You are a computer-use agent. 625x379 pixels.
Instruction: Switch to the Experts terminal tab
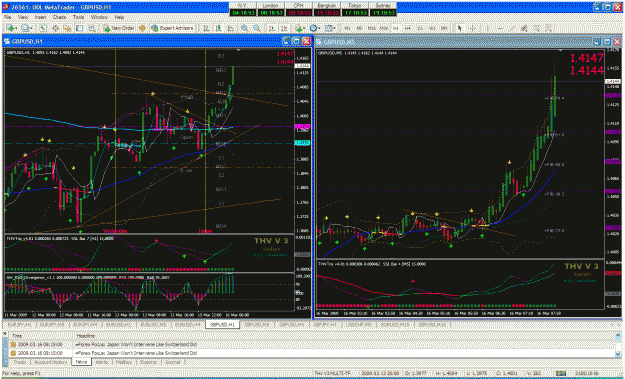coord(148,362)
